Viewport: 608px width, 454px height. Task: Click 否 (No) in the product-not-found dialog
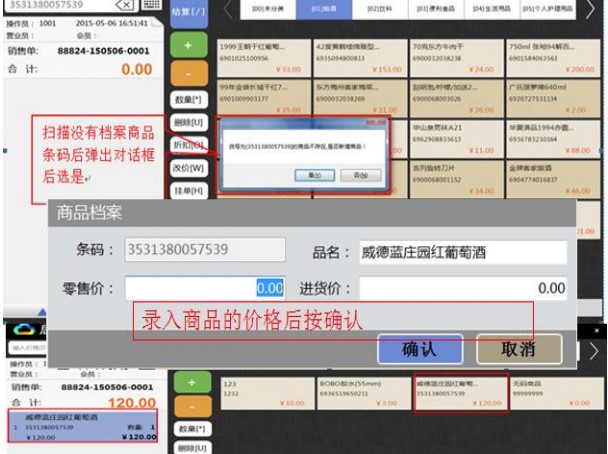click(361, 175)
